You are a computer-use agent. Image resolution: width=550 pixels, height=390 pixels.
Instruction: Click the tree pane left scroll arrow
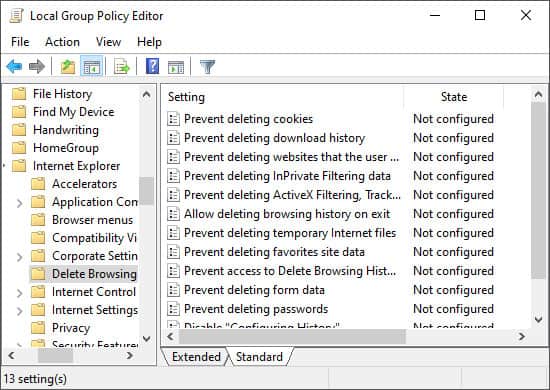12,356
